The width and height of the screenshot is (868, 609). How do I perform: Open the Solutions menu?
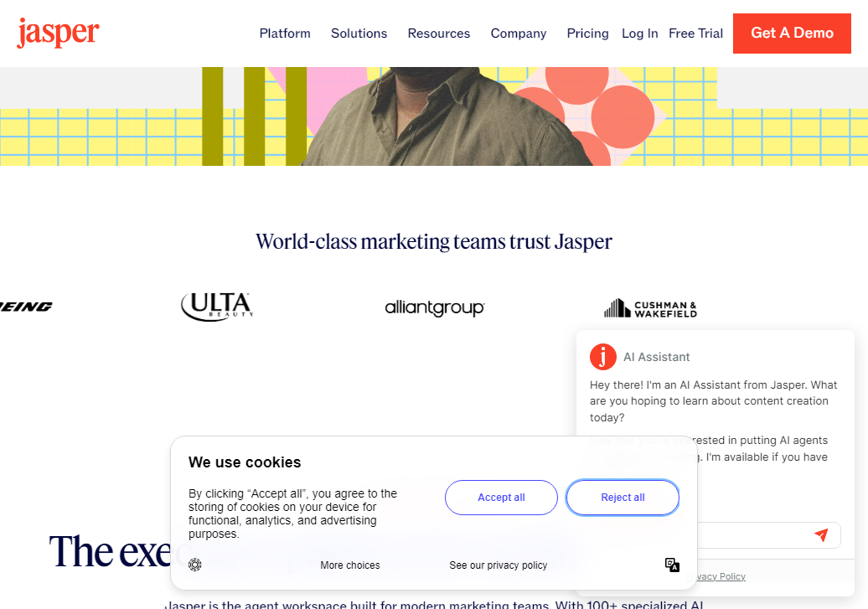coord(359,34)
